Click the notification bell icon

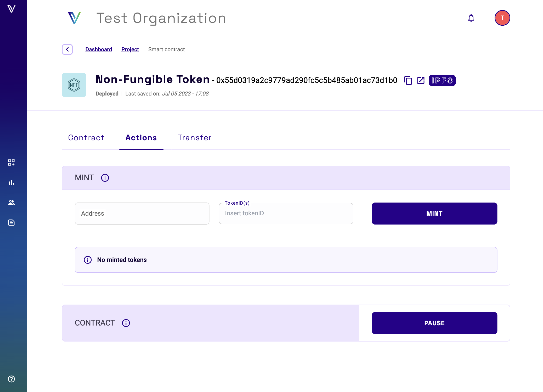pos(471,18)
